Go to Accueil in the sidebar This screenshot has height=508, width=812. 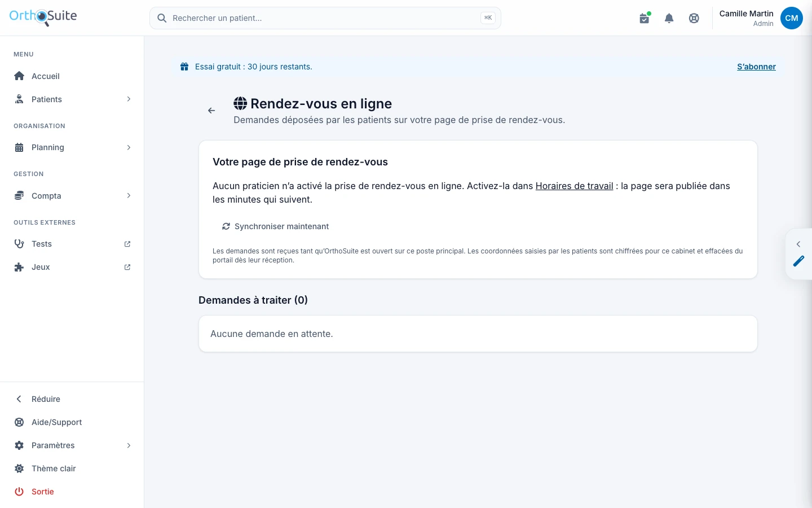click(72, 76)
